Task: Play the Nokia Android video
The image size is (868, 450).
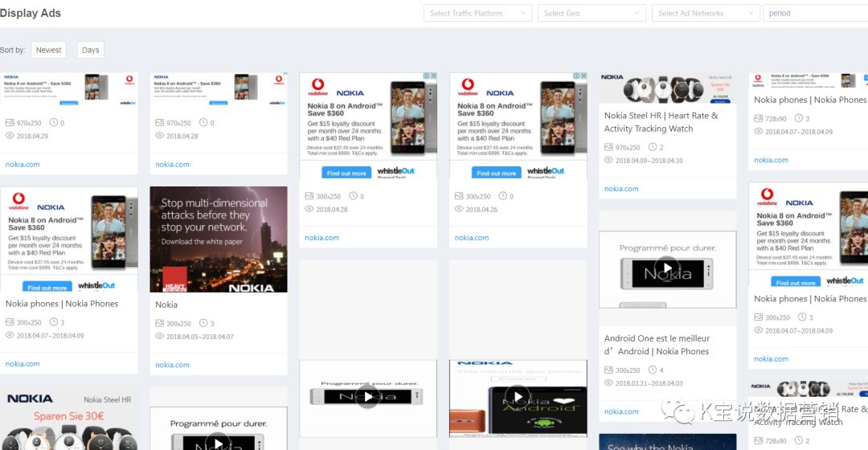Action: [518, 397]
